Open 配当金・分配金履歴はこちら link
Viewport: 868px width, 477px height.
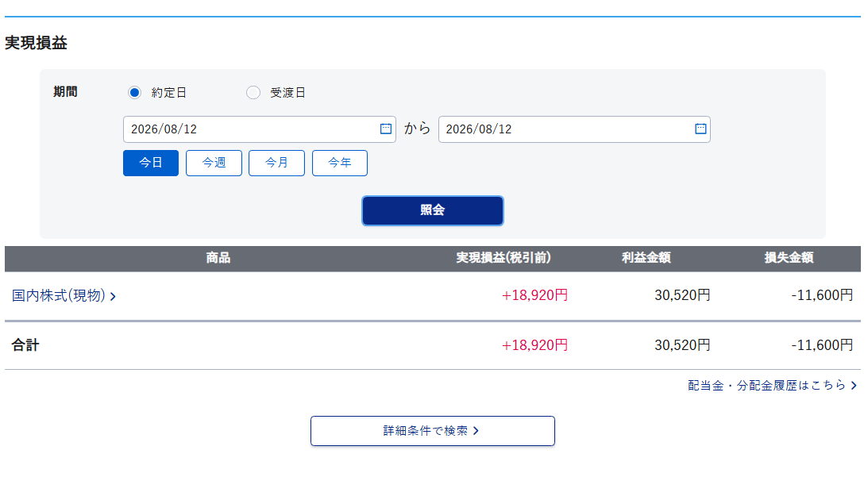766,385
